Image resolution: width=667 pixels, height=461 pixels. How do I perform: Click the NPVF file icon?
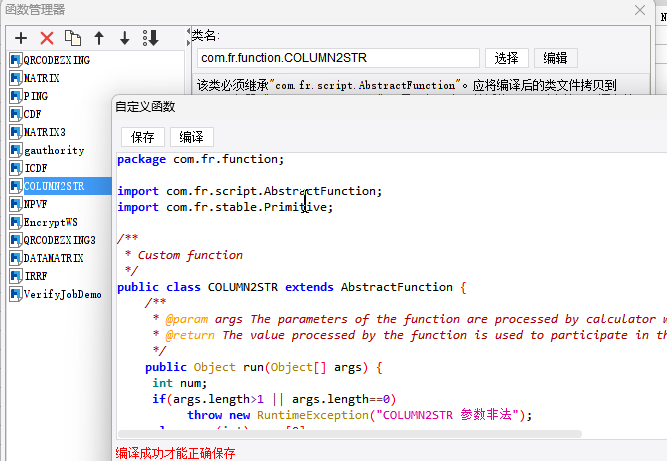click(x=15, y=204)
